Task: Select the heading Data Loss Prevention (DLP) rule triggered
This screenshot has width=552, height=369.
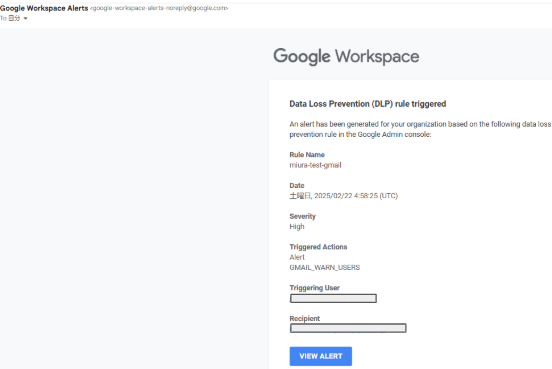Action: click(368, 104)
